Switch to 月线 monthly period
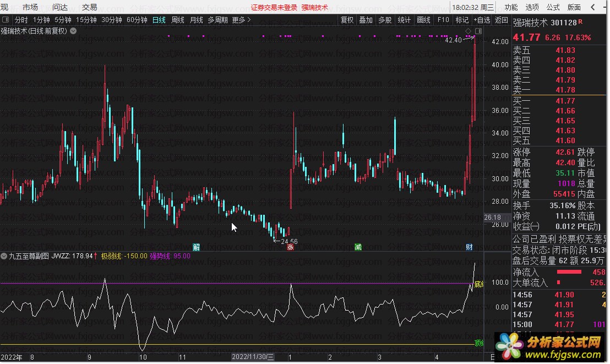The image size is (610, 364). [197, 20]
